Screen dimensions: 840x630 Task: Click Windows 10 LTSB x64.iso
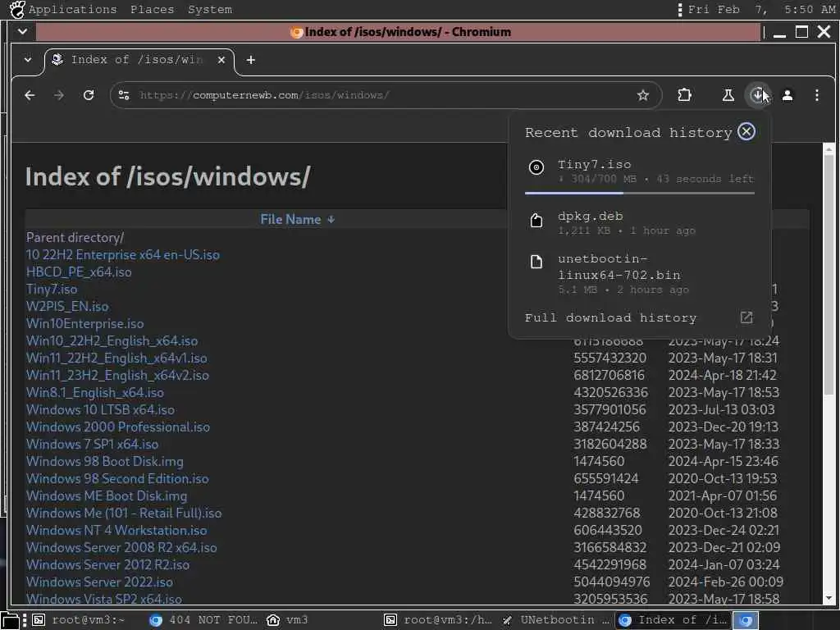coord(100,409)
